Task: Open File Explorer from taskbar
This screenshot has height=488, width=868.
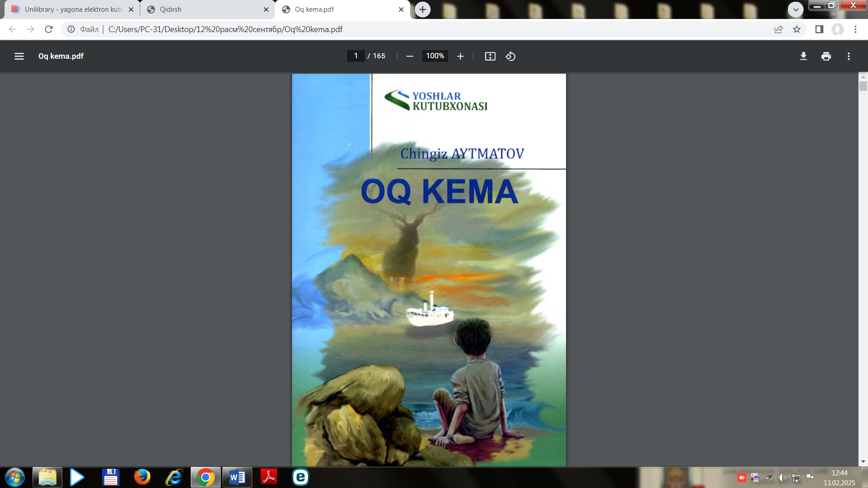Action: click(47, 477)
